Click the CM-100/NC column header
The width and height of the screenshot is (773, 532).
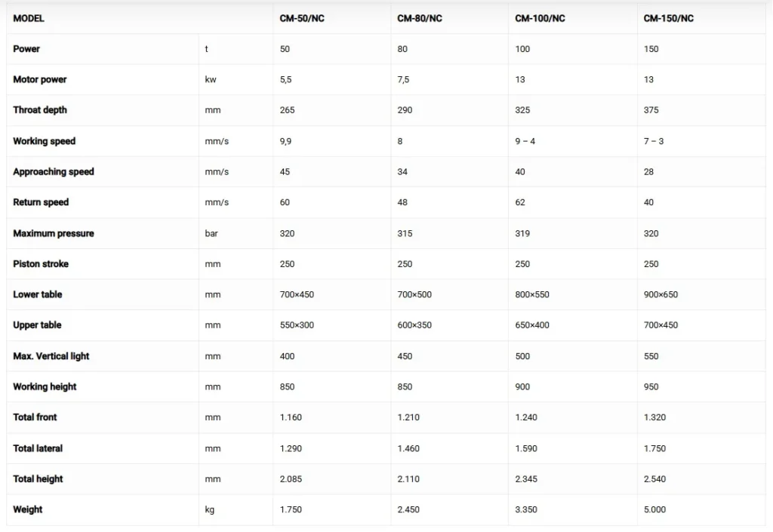click(x=540, y=18)
